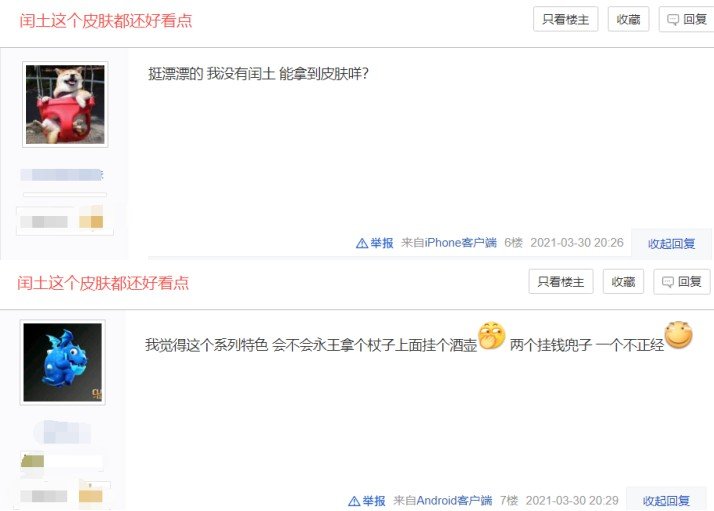Viewport: 714px width, 511px height.
Task: Click the 只看楼主 button in the top post
Action: 566,19
